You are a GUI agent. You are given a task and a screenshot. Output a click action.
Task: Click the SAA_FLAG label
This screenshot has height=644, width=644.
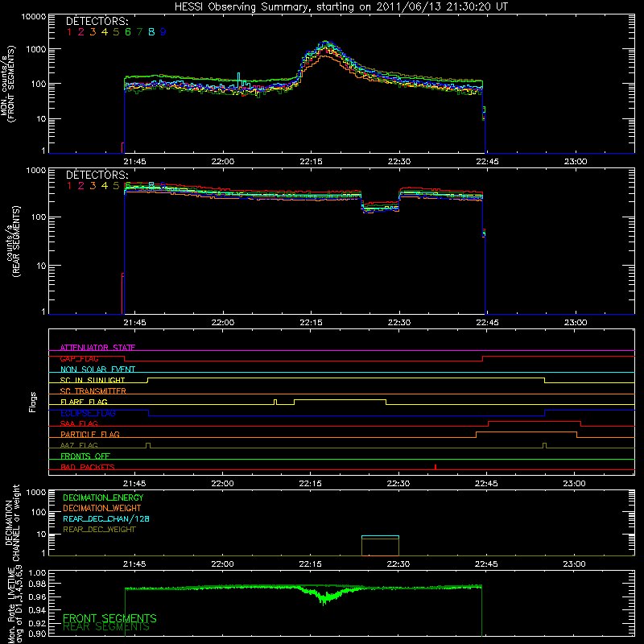(x=79, y=423)
